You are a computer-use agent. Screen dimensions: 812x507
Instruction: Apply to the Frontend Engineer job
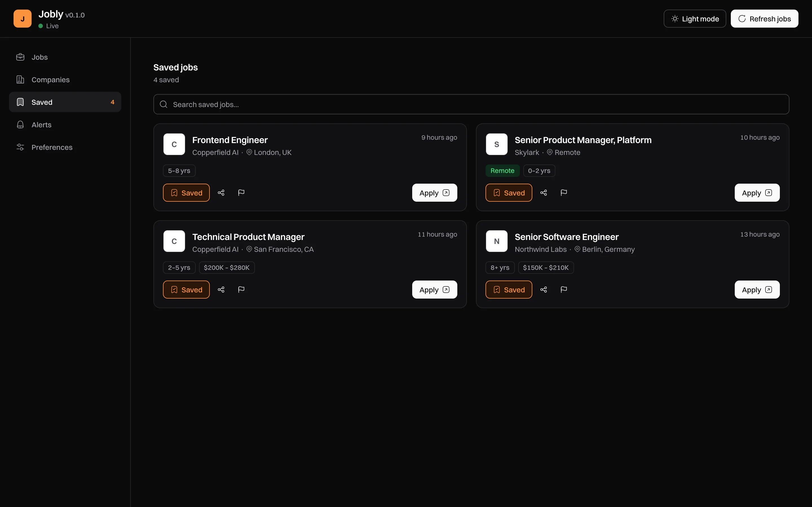434,193
